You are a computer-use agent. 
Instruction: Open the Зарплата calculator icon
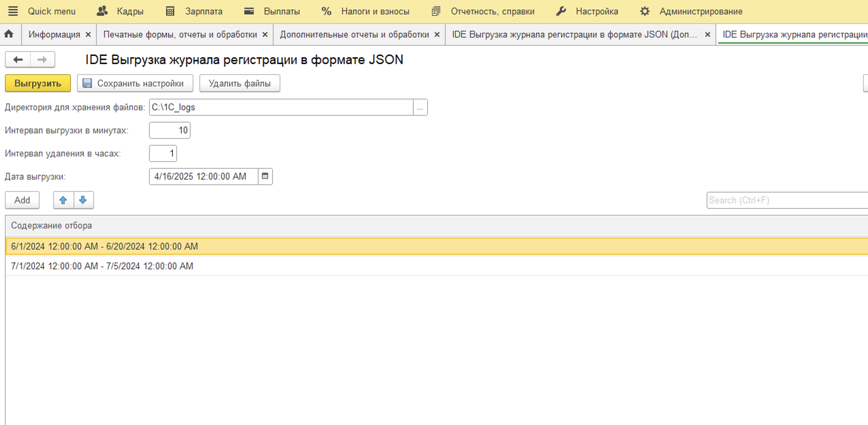(170, 11)
